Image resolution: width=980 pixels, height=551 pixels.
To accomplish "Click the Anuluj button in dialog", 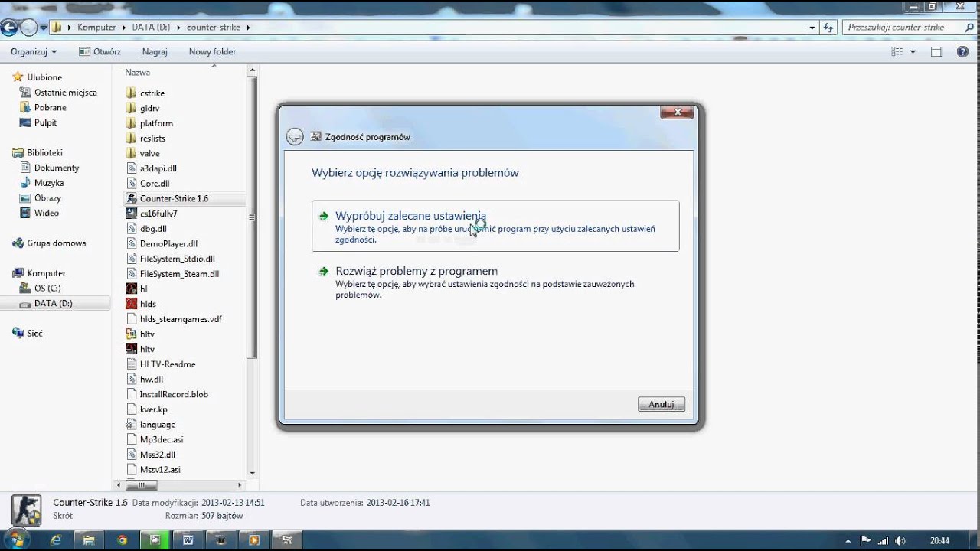I will tap(661, 404).
